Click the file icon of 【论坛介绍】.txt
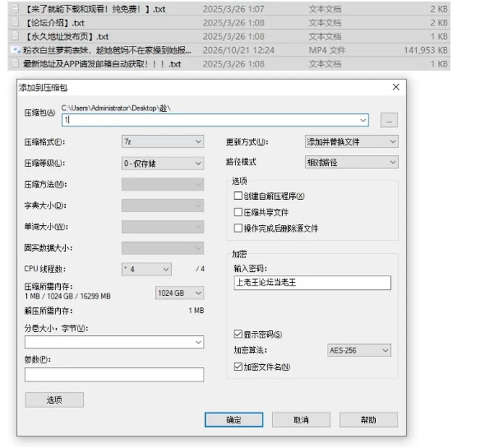Image resolution: width=494 pixels, height=448 pixels. click(x=15, y=22)
